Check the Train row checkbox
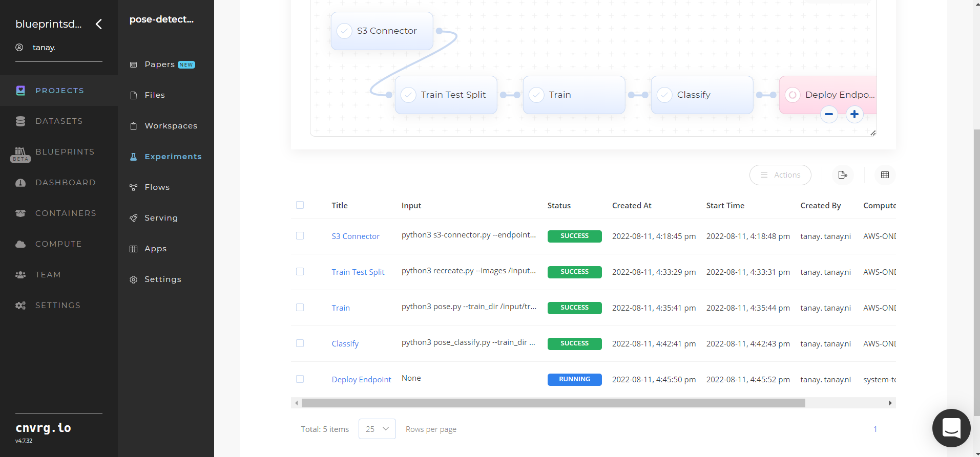Viewport: 980px width, 457px height. 300,308
